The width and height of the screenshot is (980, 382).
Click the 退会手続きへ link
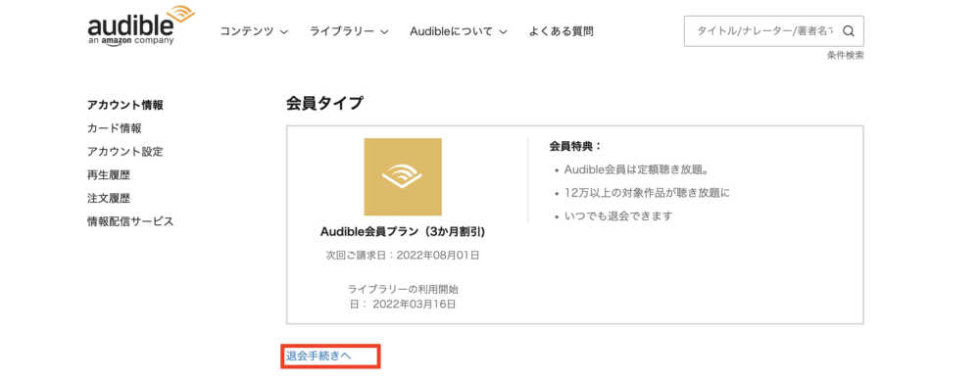(x=318, y=356)
